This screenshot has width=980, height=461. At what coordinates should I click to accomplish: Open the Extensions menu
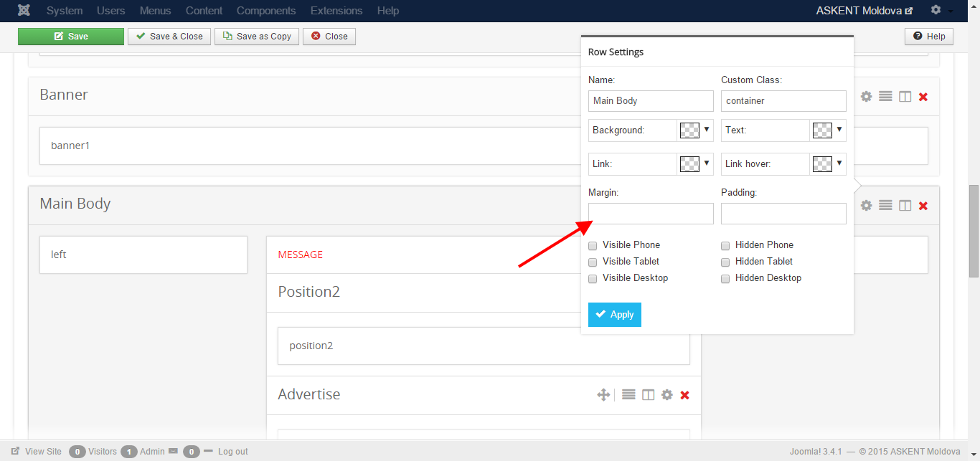[336, 11]
